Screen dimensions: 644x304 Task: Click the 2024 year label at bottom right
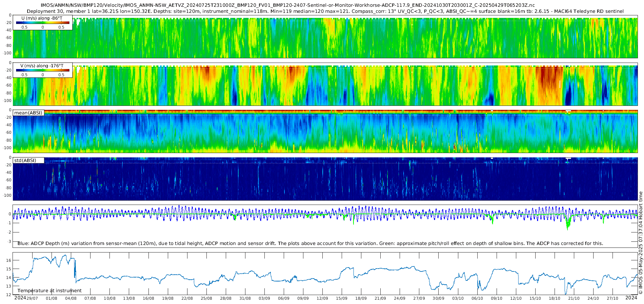(631, 298)
